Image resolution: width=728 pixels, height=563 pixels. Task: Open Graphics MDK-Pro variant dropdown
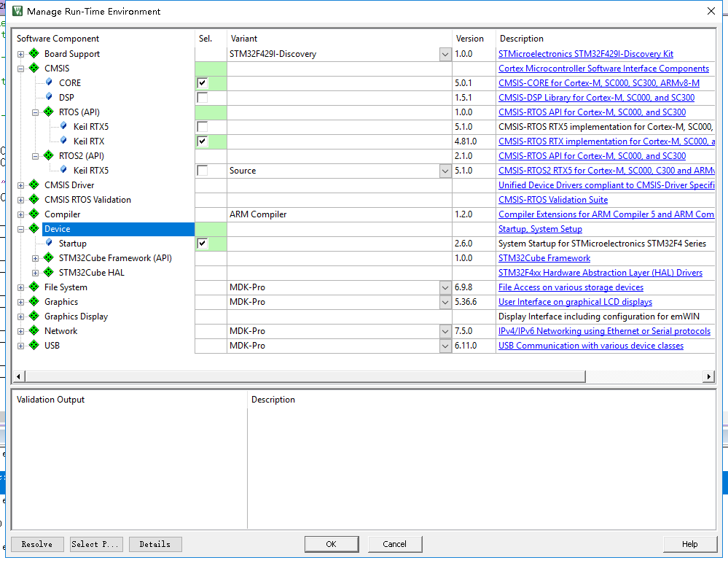tap(445, 302)
